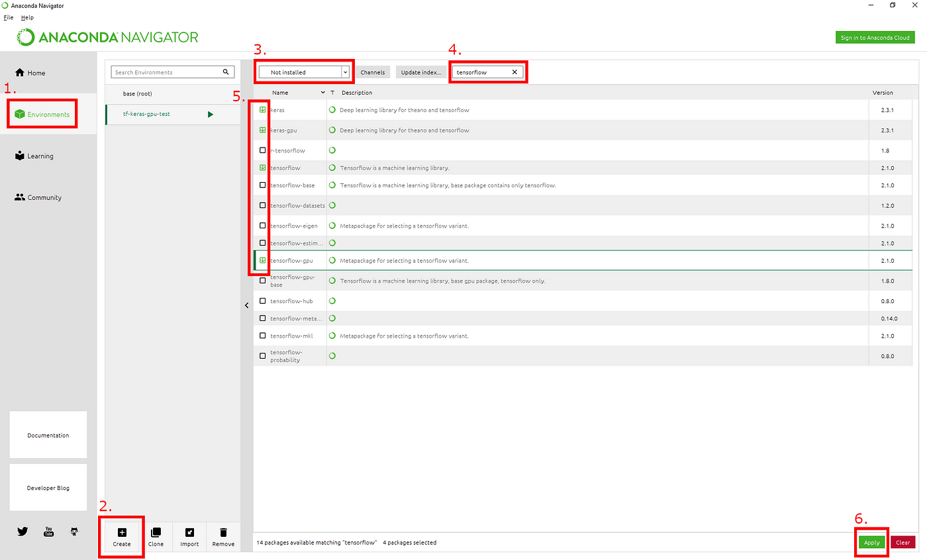Click Update index to refresh packages
This screenshot has width=927, height=560.
420,71
